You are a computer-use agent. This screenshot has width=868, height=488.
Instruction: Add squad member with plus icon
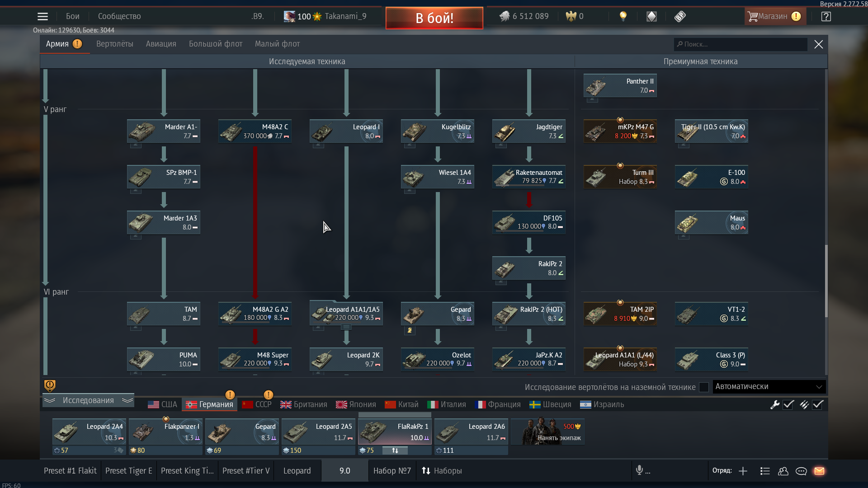point(743,471)
